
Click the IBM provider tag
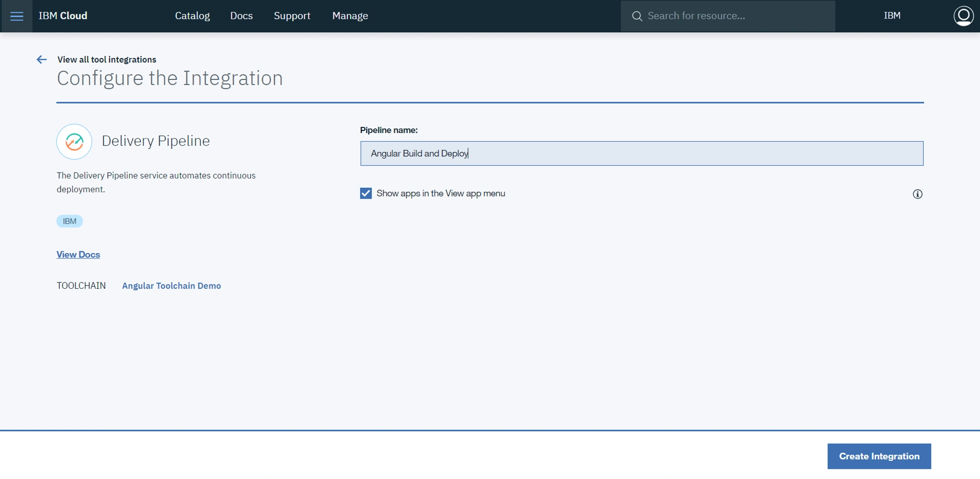[x=70, y=221]
